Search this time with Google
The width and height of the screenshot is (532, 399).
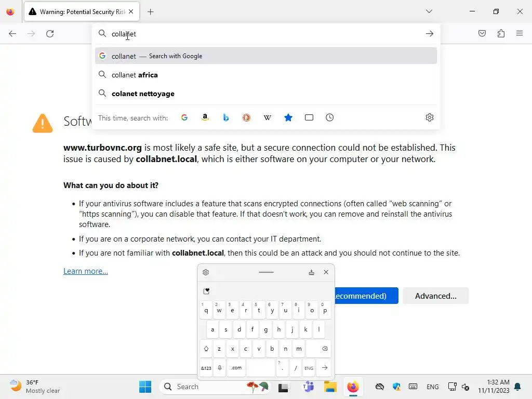tap(184, 117)
